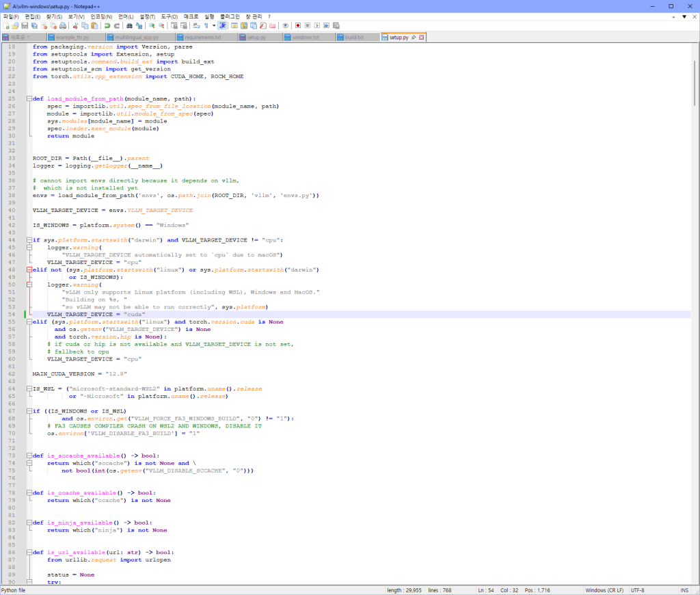Click the Print icon in toolbar

click(63, 25)
